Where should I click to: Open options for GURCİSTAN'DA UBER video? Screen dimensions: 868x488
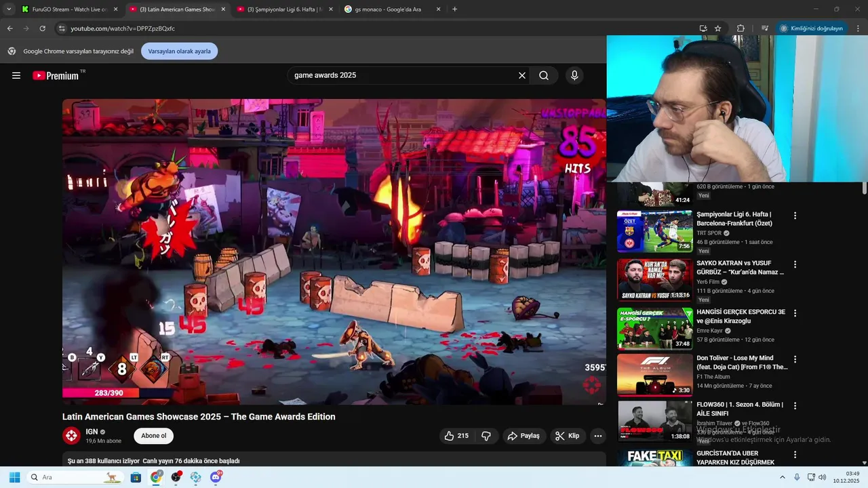(x=795, y=455)
